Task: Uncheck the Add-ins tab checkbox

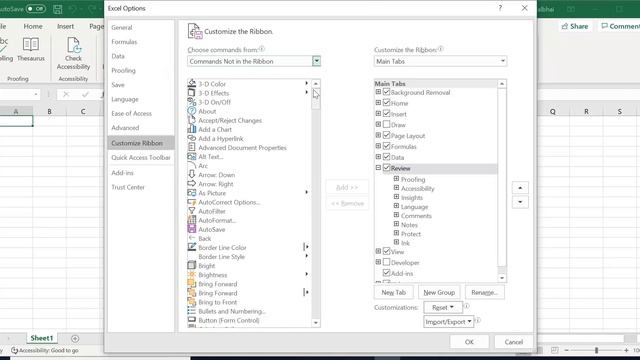Action: [387, 273]
